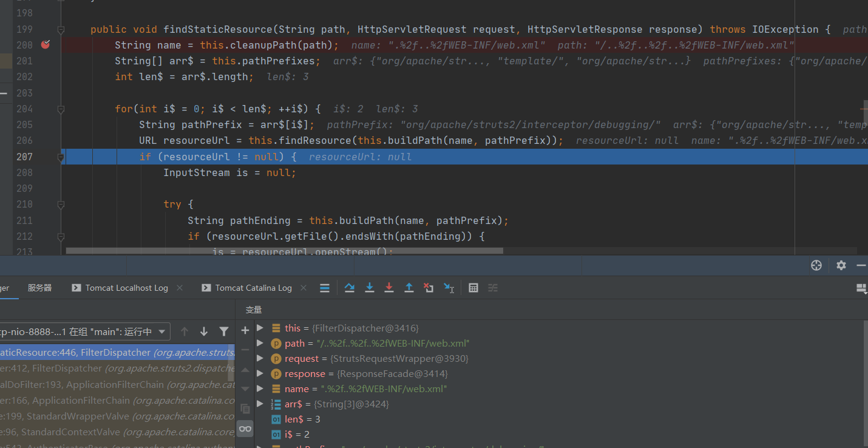The width and height of the screenshot is (868, 448).
Task: Close the Tomcat Catalina Log tab
Action: tap(303, 288)
